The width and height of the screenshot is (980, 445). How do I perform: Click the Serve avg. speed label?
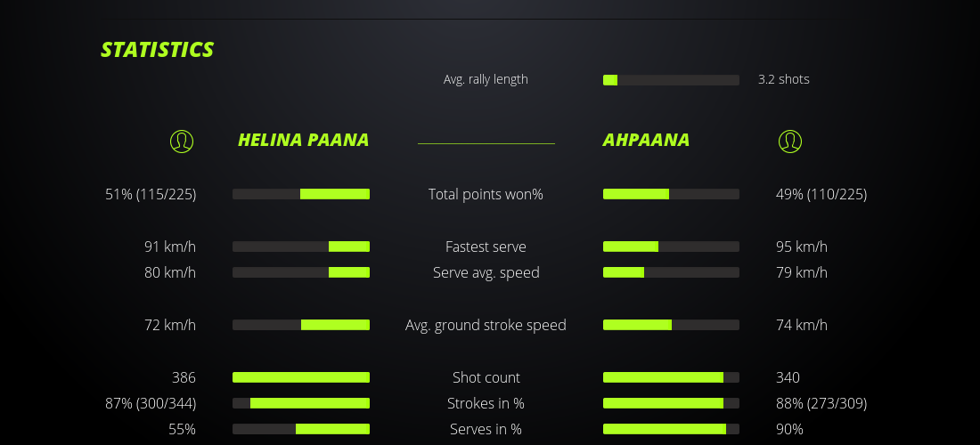pyautogui.click(x=486, y=272)
